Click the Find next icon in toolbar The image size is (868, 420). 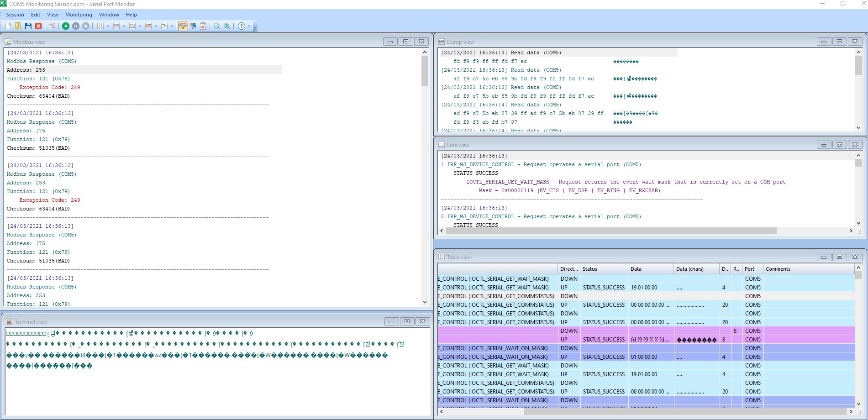tap(227, 26)
